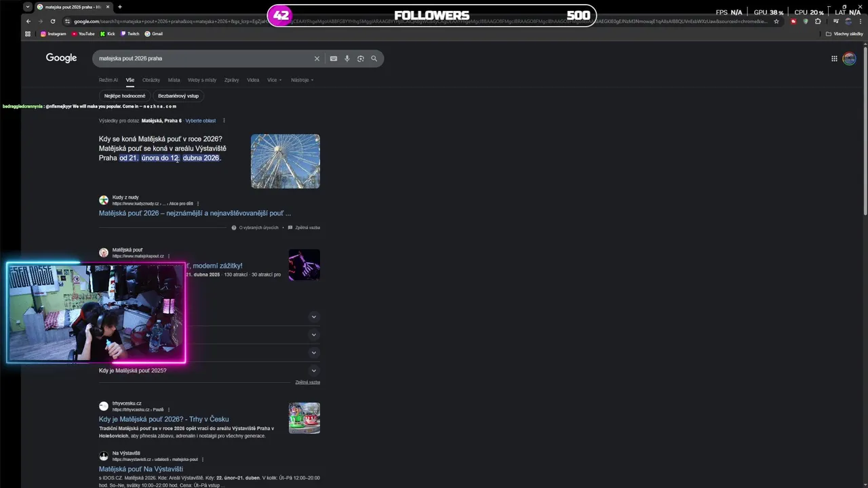Open the Twitch bookmark
This screenshot has height=488, width=868.
coord(130,34)
